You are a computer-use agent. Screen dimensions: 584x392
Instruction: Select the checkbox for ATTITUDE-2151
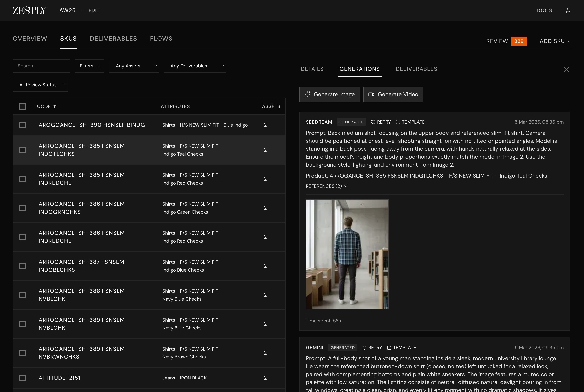22,378
